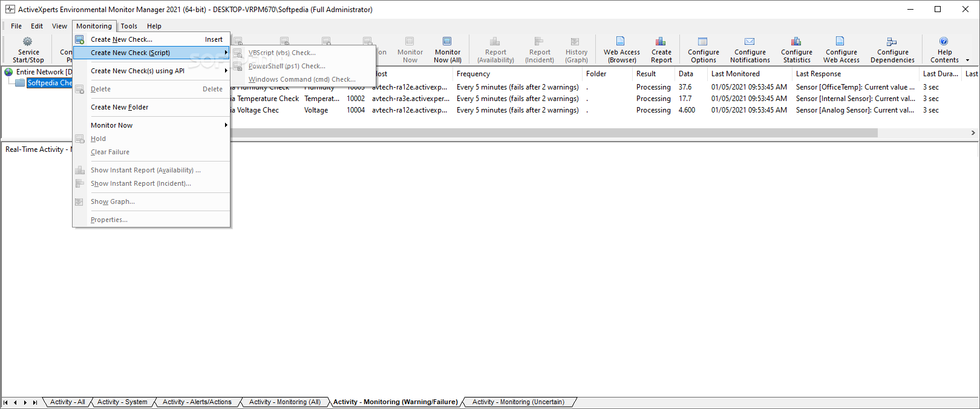
Task: Open the File menu
Action: 16,26
